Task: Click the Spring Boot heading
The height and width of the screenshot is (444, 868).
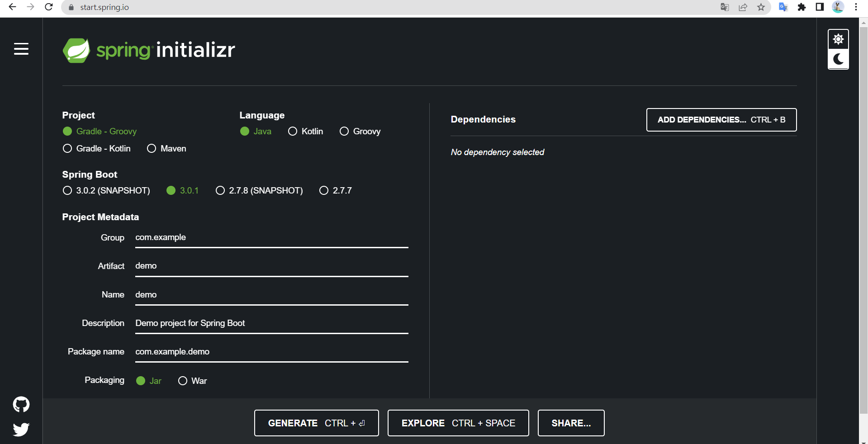Action: point(90,175)
